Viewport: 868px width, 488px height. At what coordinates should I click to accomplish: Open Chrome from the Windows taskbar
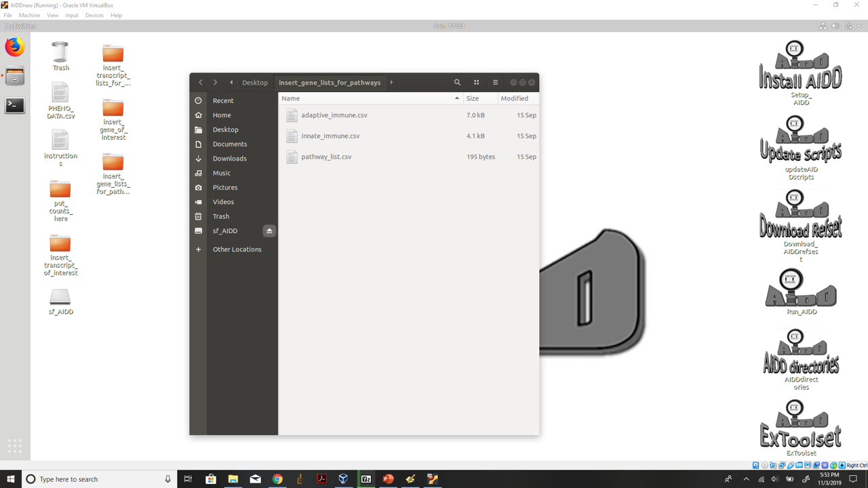click(277, 479)
